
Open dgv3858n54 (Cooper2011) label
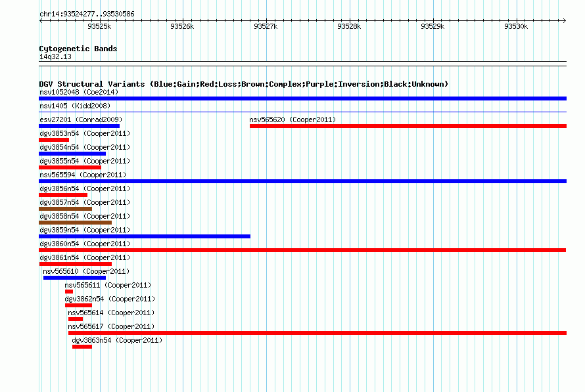coord(85,216)
